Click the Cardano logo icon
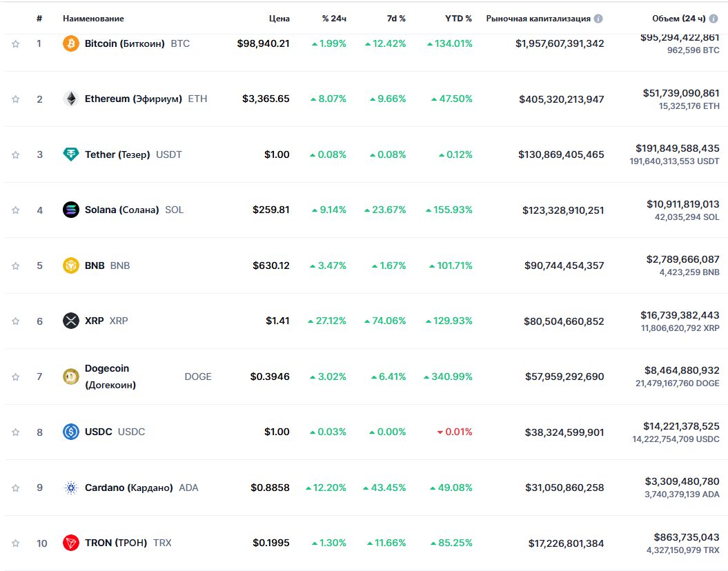This screenshot has height=571, width=728. coord(71,488)
